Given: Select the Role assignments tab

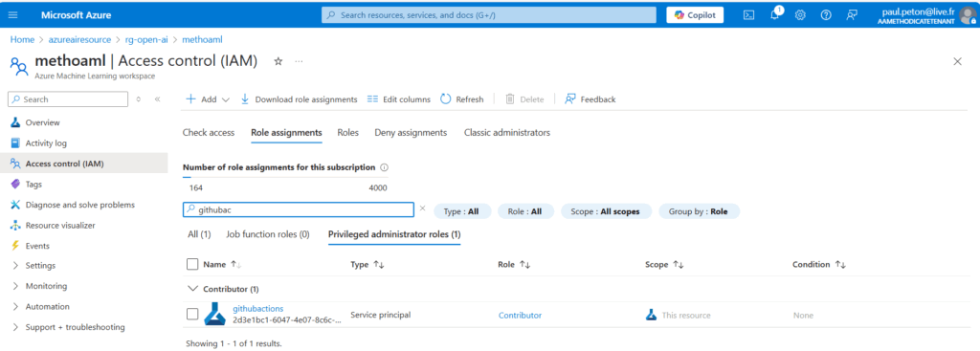Looking at the screenshot, I should pyautogui.click(x=286, y=132).
